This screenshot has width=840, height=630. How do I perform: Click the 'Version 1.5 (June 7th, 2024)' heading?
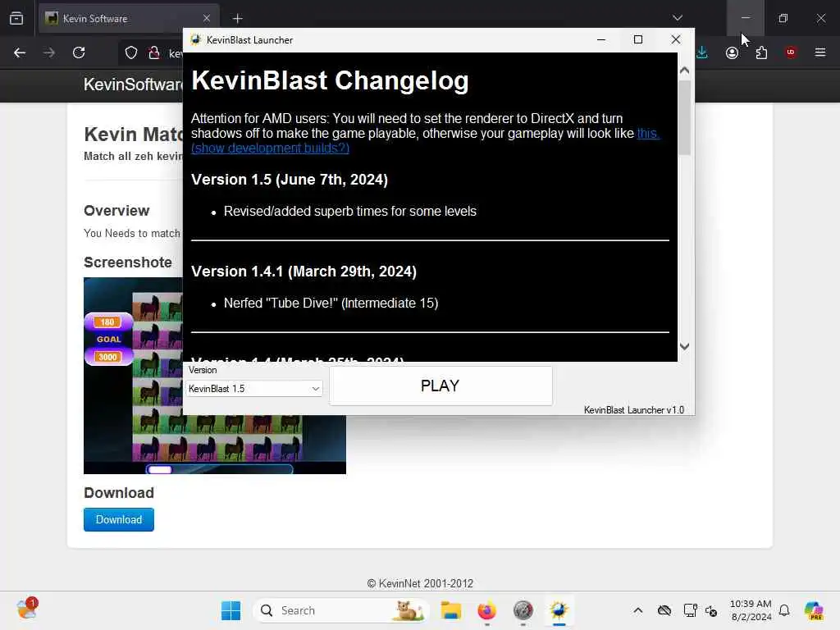(x=290, y=180)
